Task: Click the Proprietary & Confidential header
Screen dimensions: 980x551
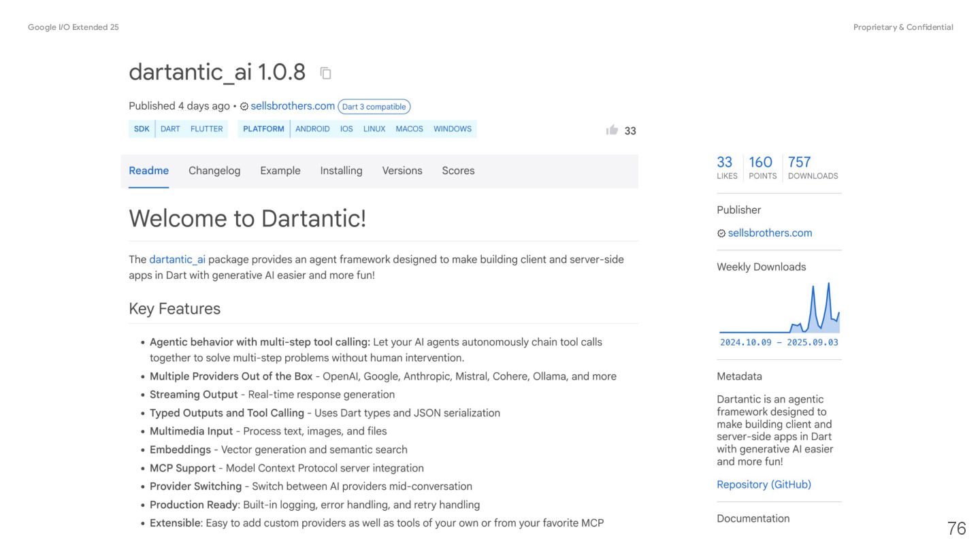Action: (x=903, y=27)
